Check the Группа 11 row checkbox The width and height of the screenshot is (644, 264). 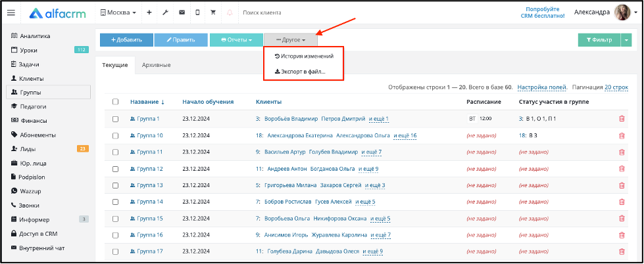pos(115,152)
